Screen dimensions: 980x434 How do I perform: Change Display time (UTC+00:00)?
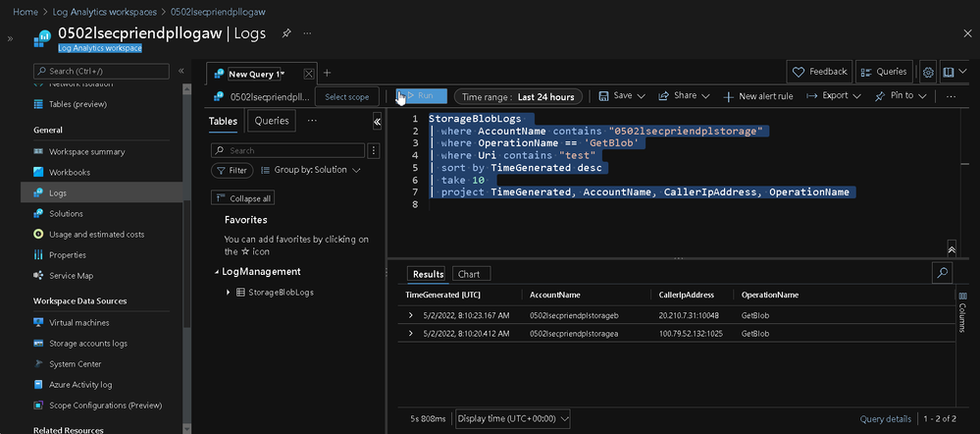[513, 418]
